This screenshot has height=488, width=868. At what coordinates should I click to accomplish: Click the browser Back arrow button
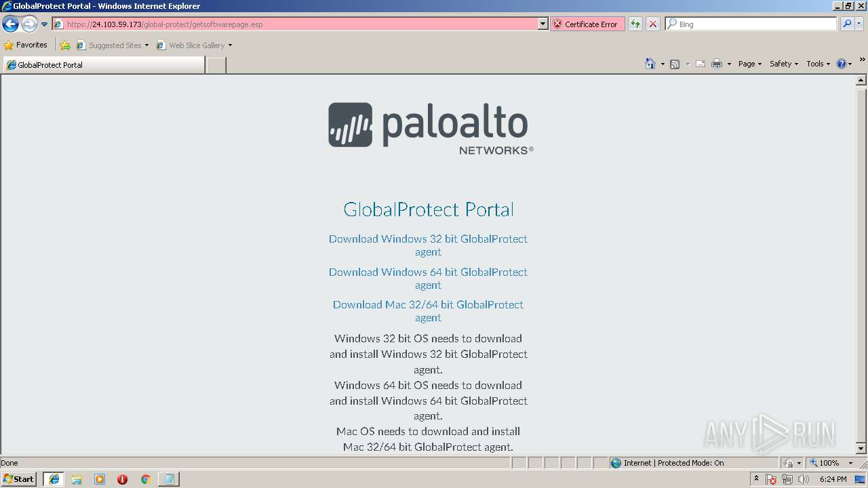[10, 24]
